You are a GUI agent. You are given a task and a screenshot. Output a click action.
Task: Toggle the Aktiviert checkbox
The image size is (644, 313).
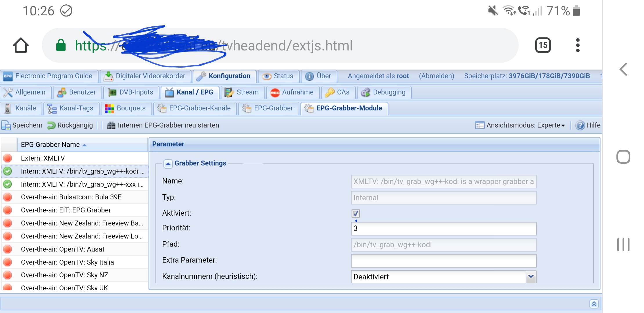356,214
